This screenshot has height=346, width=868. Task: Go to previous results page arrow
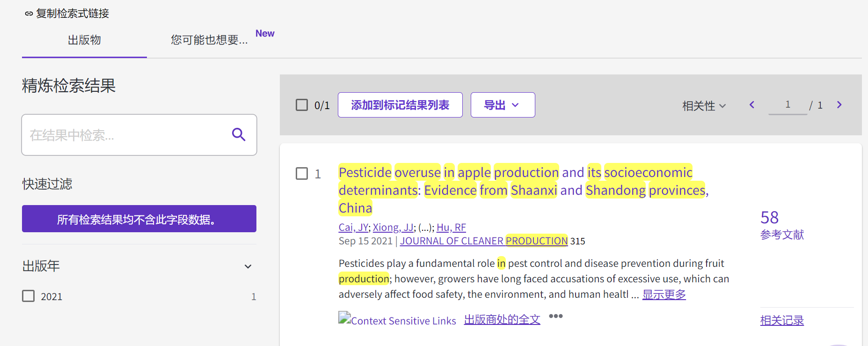point(752,105)
